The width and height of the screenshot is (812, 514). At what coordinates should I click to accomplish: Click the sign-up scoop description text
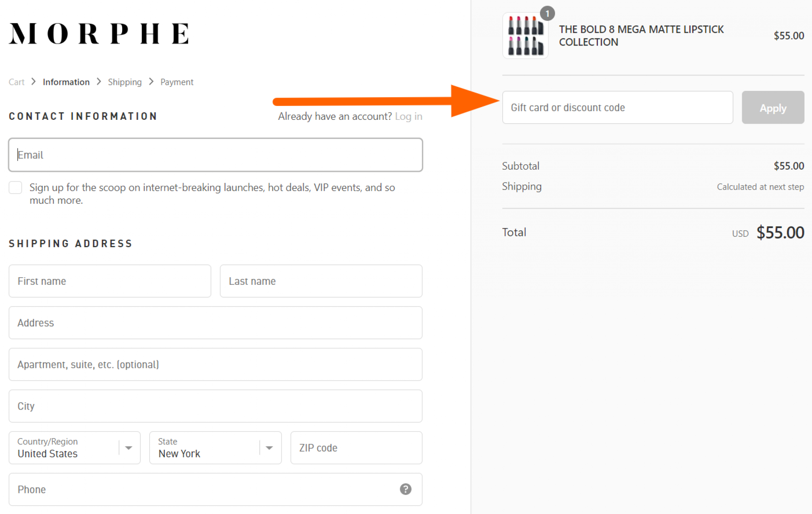coord(212,194)
